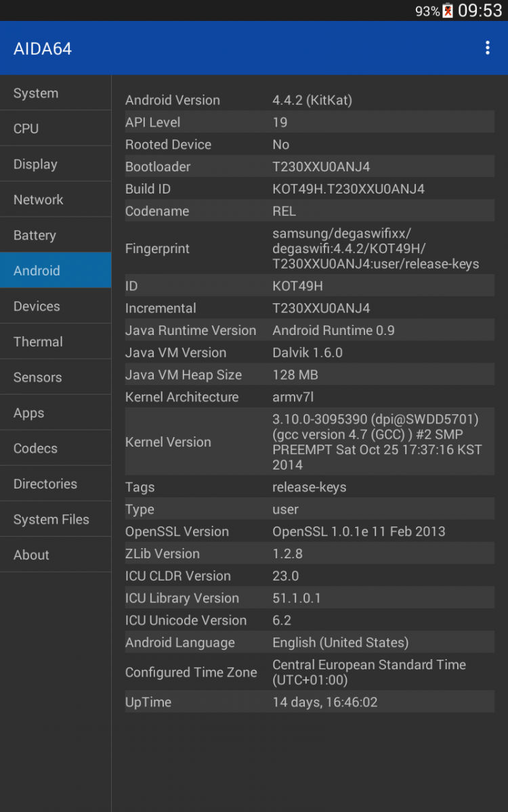The width and height of the screenshot is (508, 812).
Task: Open the Battery section
Action: [56, 235]
